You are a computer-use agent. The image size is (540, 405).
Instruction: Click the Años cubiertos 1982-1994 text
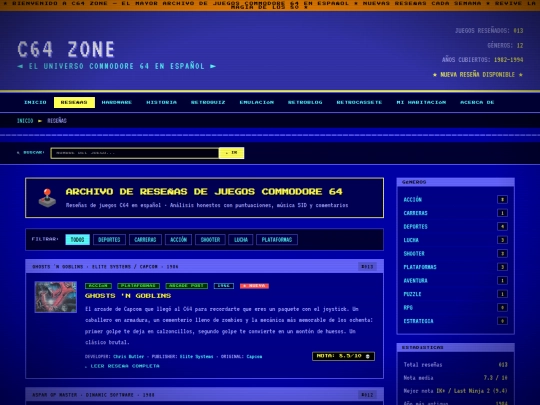(x=482, y=60)
